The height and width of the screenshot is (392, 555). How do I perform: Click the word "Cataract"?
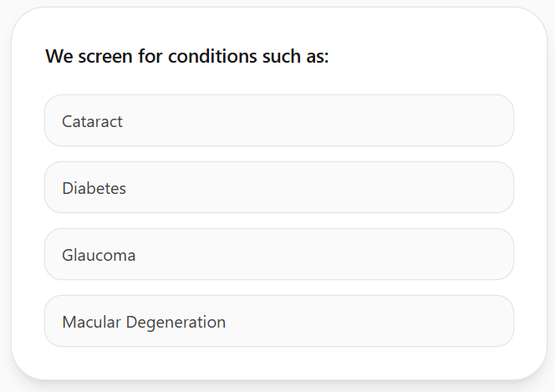[92, 121]
